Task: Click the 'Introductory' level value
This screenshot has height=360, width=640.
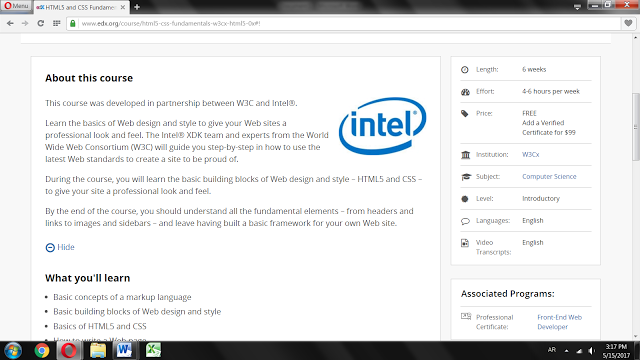Action: point(541,199)
